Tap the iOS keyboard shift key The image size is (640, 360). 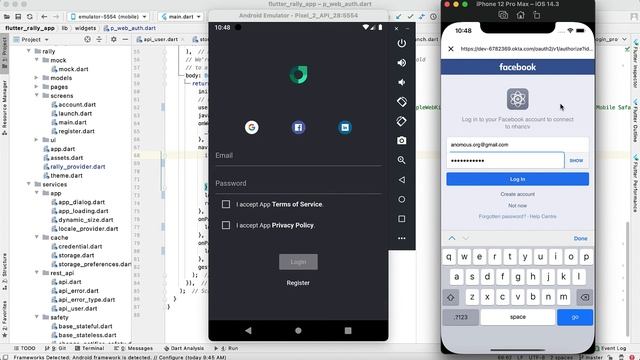point(451,297)
